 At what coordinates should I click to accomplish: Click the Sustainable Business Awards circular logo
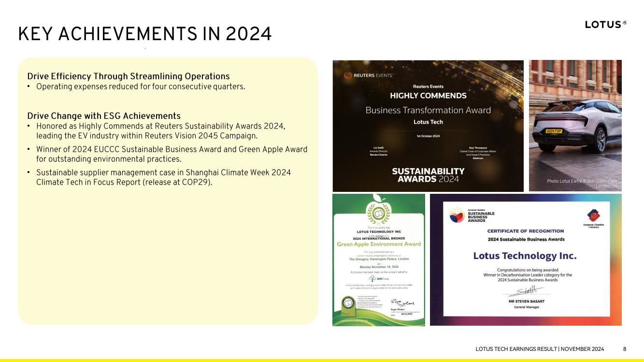(x=457, y=216)
